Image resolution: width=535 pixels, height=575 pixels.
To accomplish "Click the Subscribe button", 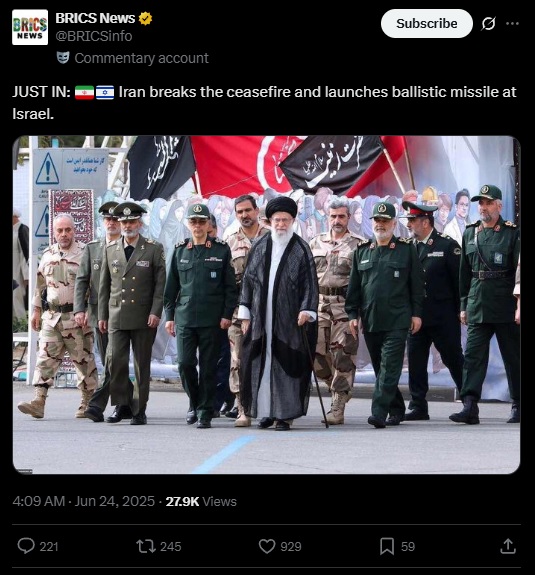I will click(426, 24).
